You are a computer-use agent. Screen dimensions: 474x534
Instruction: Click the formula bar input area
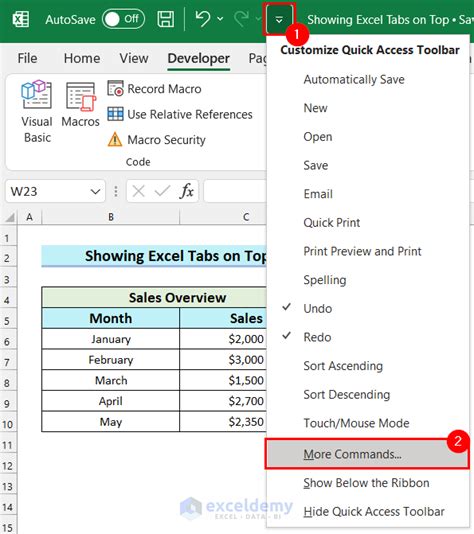[x=235, y=191]
